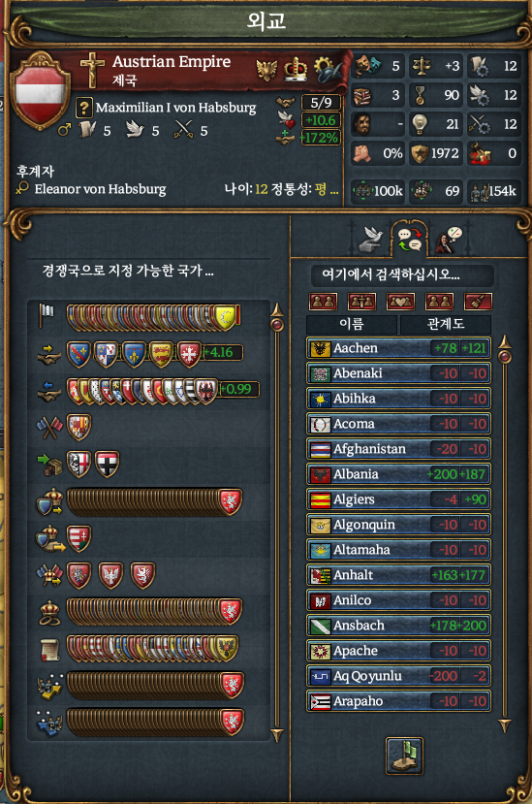Screen dimensions: 532x804
Task: Click the unknown ruler personality question mark
Action: point(83,108)
